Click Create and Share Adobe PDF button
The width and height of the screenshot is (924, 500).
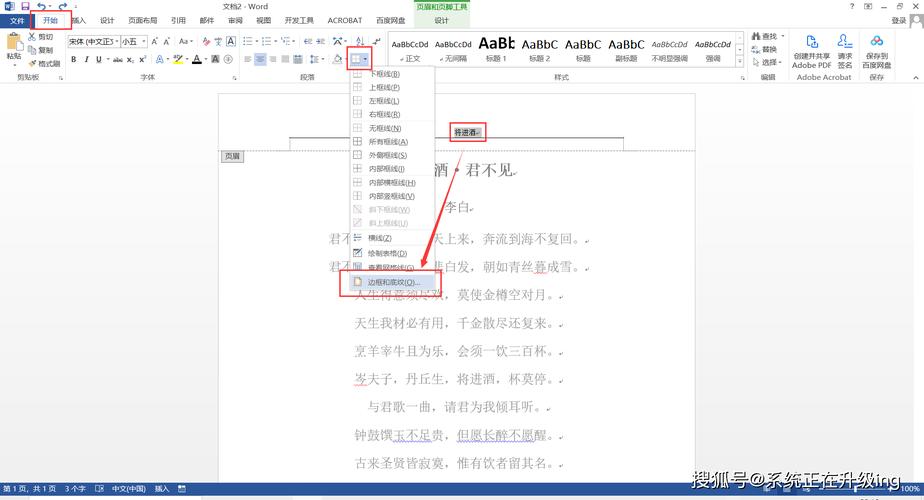point(811,51)
